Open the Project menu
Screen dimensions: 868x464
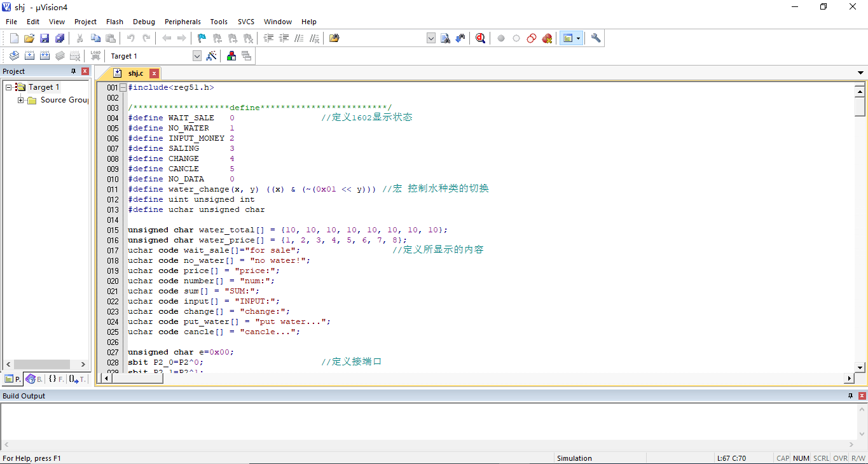tap(85, 22)
